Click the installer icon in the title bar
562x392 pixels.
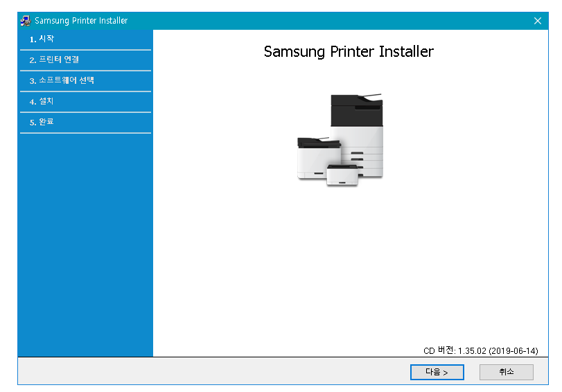click(26, 21)
